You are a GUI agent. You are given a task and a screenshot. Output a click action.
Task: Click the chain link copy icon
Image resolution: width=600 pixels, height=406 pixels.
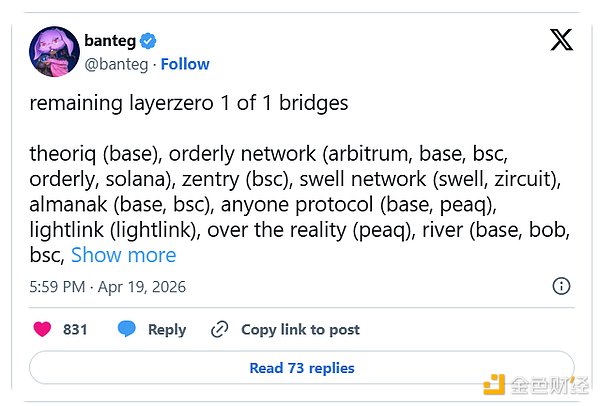[220, 329]
